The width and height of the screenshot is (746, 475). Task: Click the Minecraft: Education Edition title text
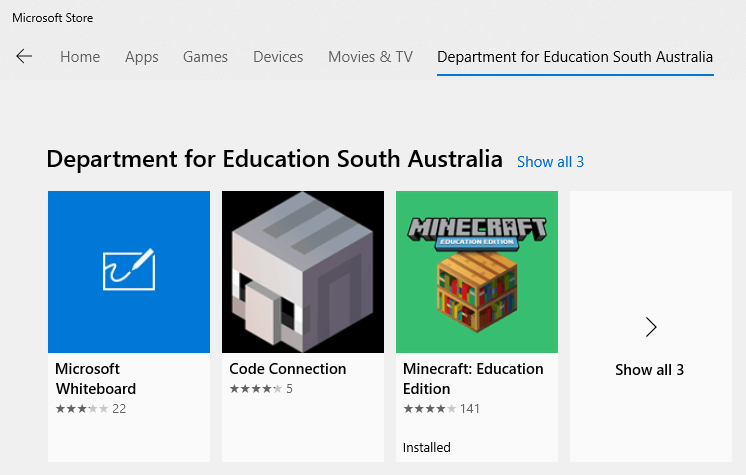(x=473, y=379)
